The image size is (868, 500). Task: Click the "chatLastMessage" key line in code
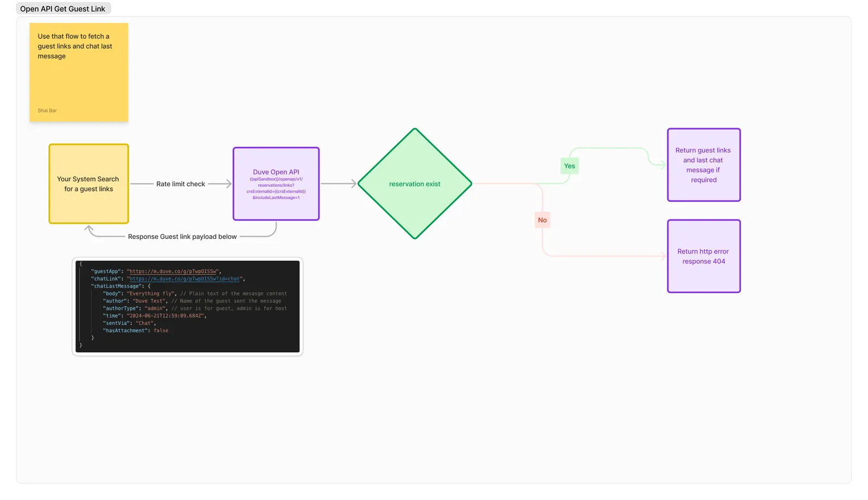121,286
